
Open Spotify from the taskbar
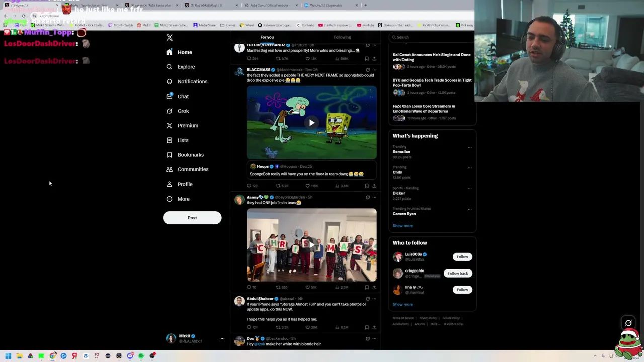141,356
